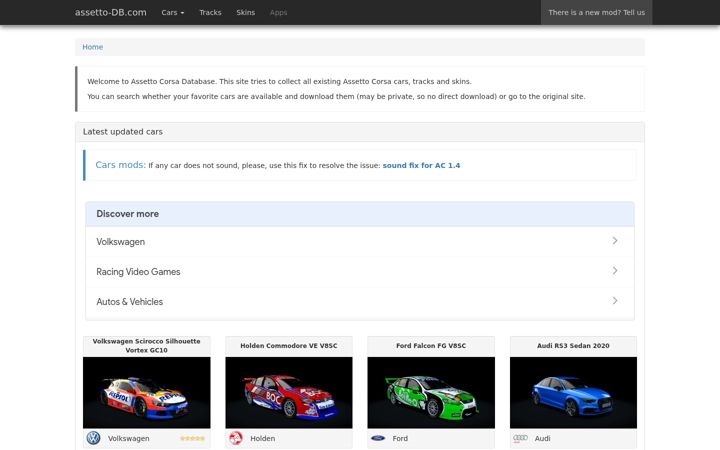
Task: Click the Ford oval logo icon
Action: tap(378, 438)
